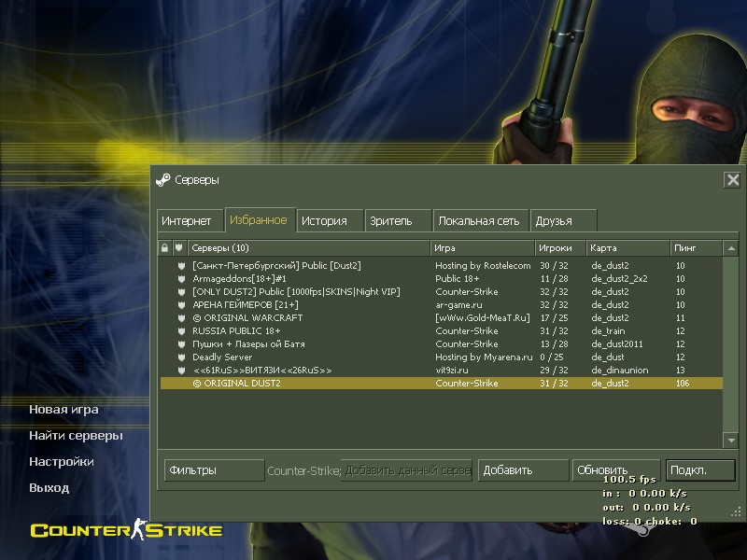This screenshot has height=560, width=747.
Task: Select the RUSSIA PUBLIC 18+ server
Action: click(x=236, y=331)
